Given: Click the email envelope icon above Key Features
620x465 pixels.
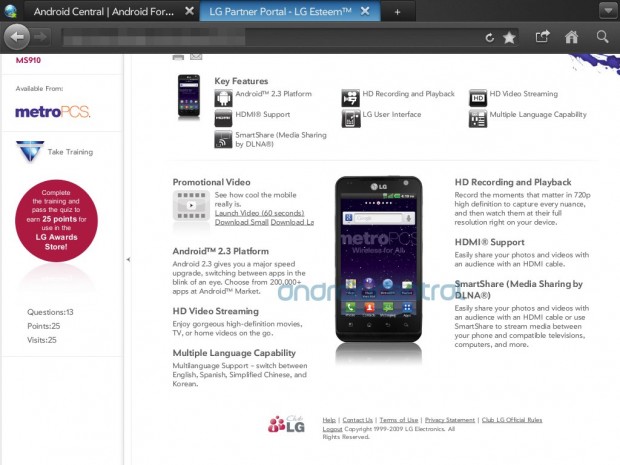Looking at the screenshot, I should point(196,57).
